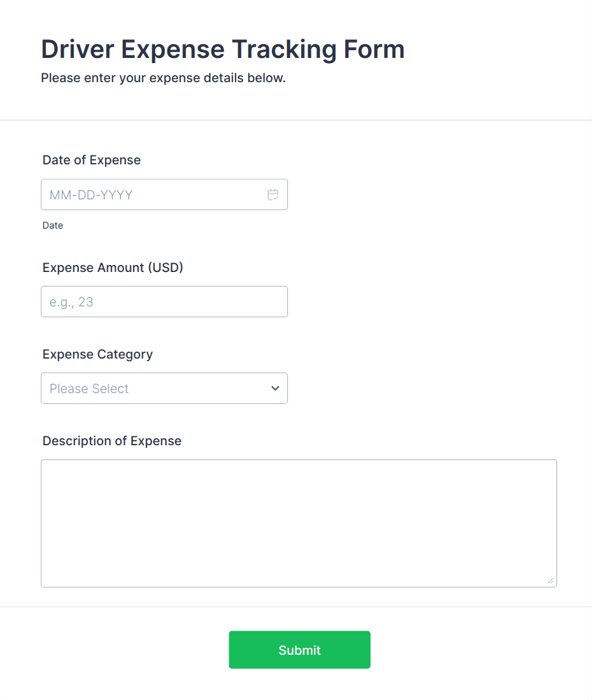The width and height of the screenshot is (592, 700).
Task: Open the calendar date picker icon
Action: pyautogui.click(x=273, y=195)
